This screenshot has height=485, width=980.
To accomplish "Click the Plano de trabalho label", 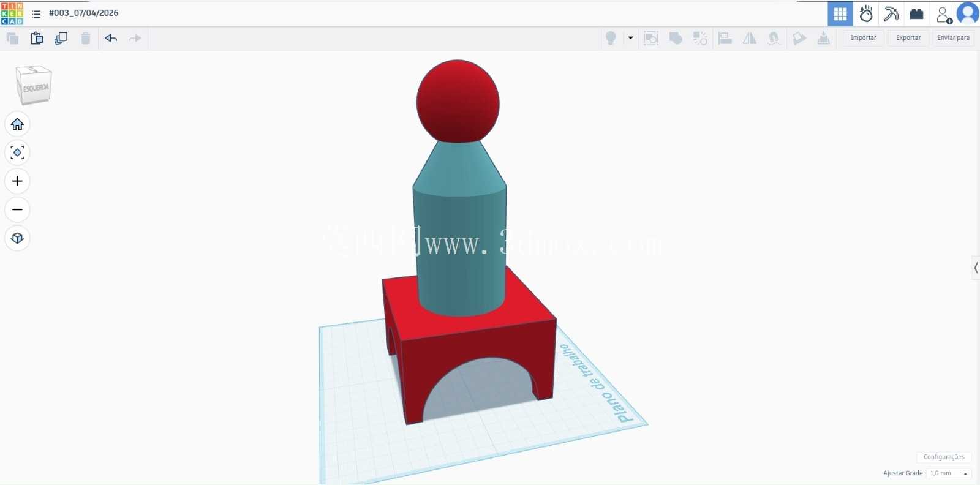I will (x=597, y=383).
